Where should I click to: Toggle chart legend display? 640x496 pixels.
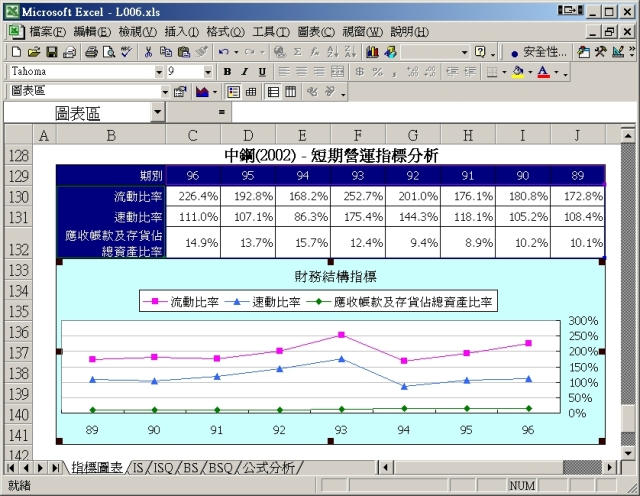(x=233, y=92)
